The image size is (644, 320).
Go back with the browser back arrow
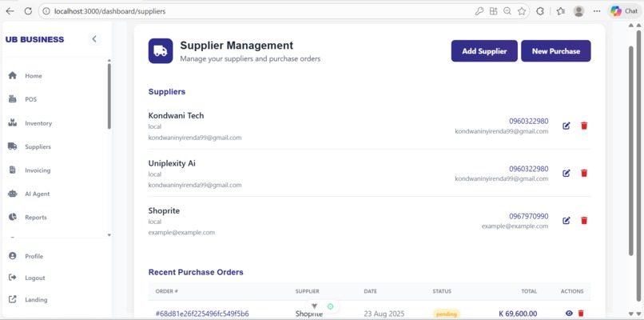coord(10,11)
